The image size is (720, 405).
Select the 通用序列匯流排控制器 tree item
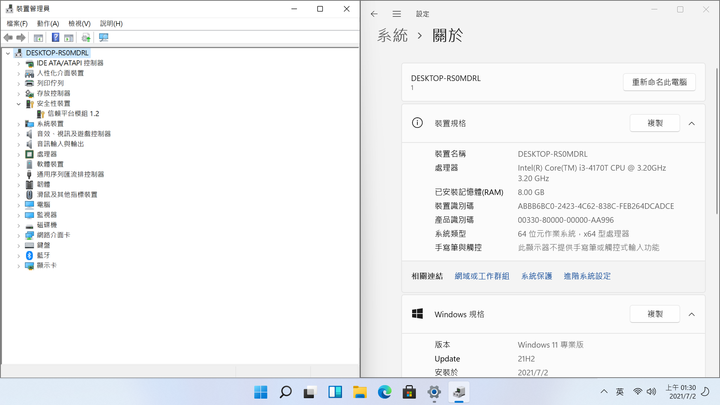[70, 174]
